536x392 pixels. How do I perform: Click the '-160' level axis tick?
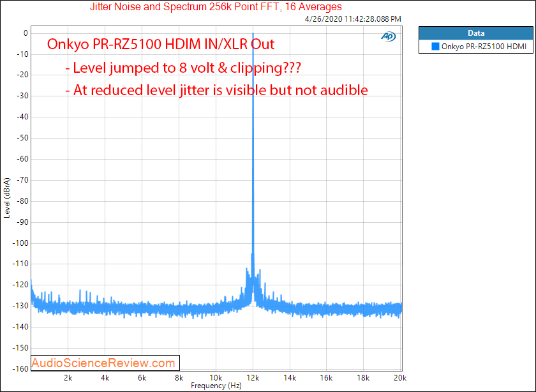(21, 369)
